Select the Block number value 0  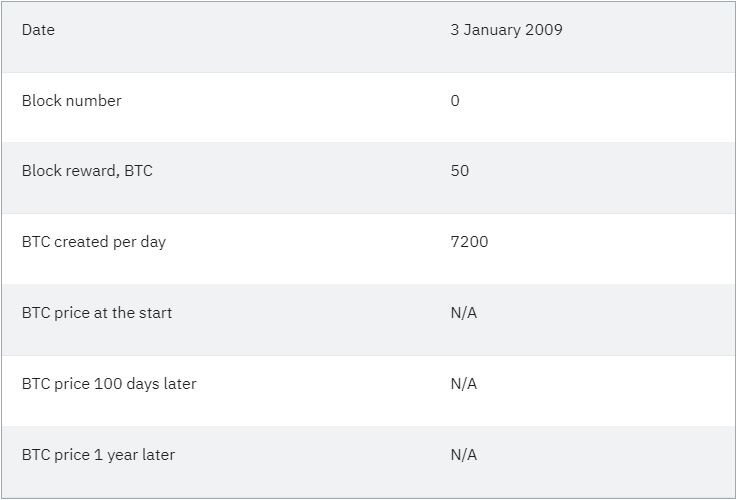pos(455,101)
